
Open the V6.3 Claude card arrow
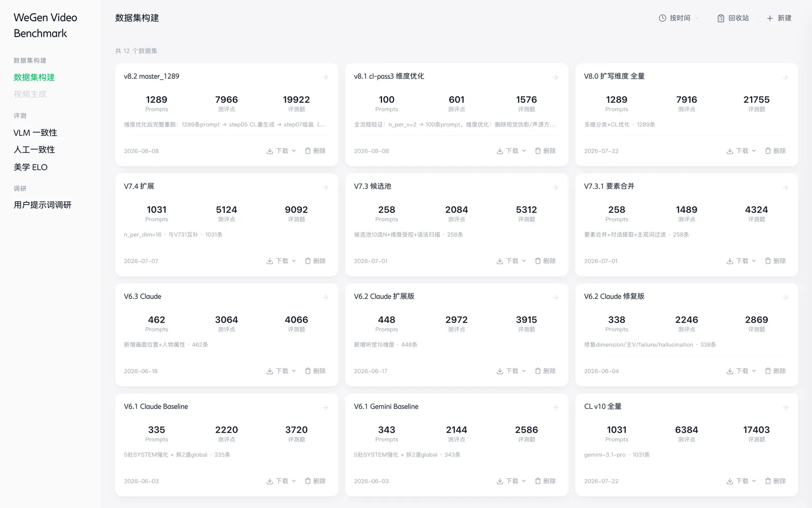(x=325, y=298)
